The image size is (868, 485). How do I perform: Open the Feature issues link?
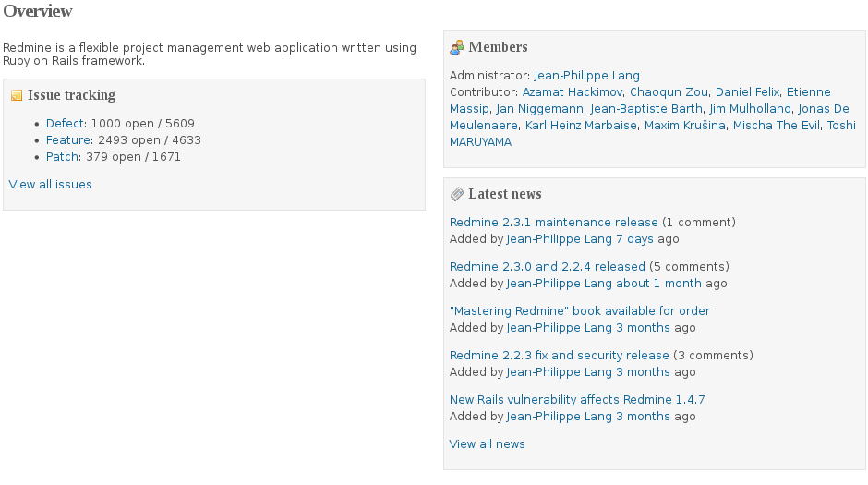coord(69,140)
